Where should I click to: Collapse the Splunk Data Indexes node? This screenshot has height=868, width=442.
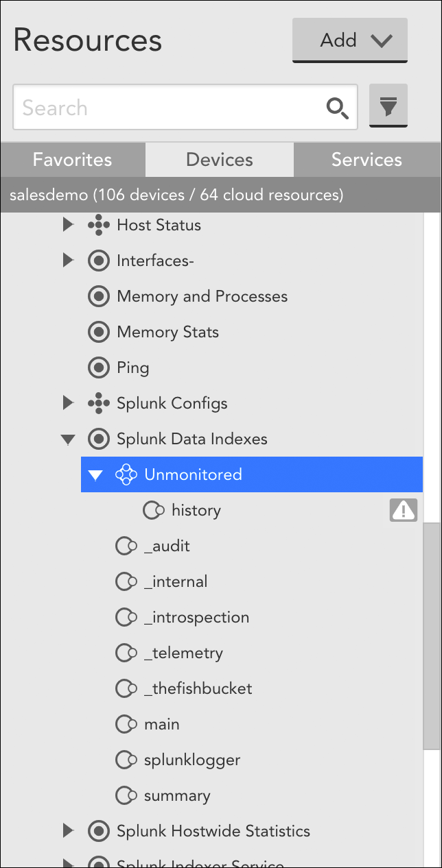point(68,439)
